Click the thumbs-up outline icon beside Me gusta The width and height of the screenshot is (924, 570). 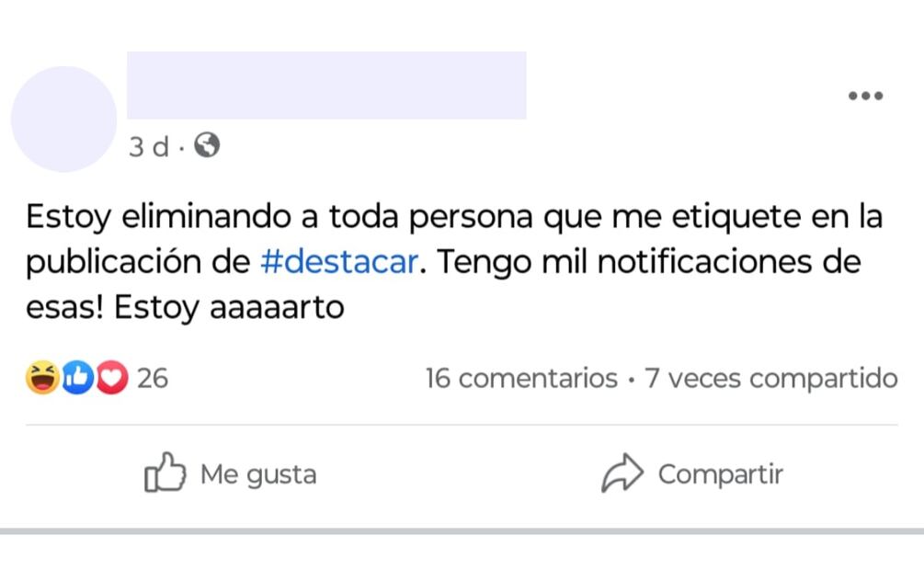[165, 474]
